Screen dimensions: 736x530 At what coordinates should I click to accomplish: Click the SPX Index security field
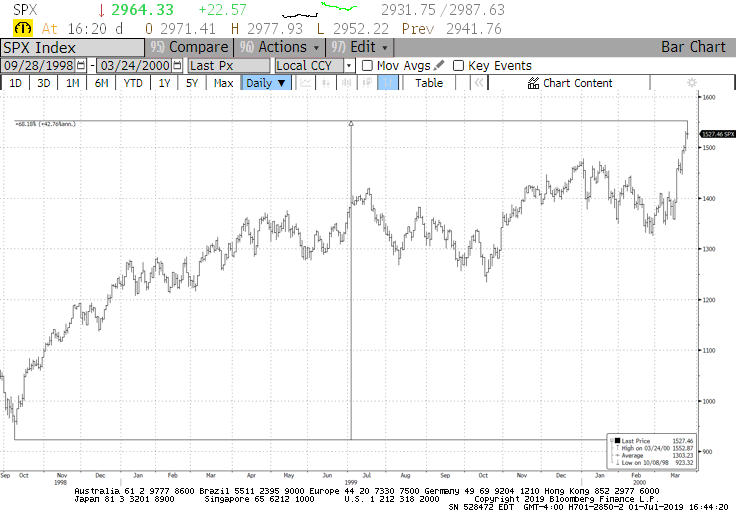pos(68,47)
